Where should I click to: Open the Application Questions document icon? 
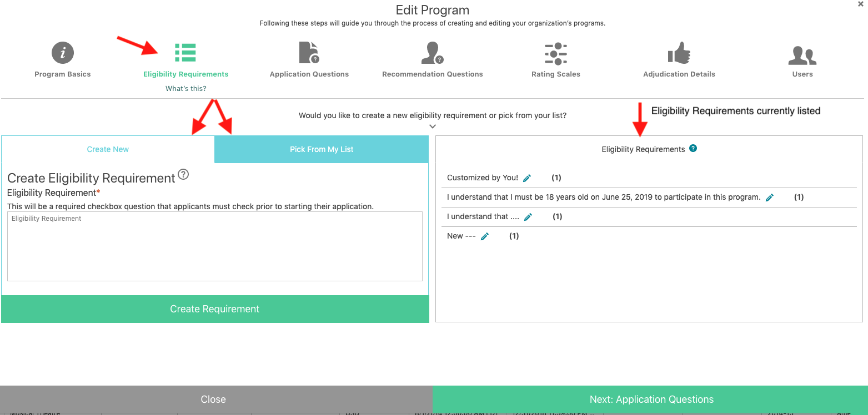tap(309, 53)
